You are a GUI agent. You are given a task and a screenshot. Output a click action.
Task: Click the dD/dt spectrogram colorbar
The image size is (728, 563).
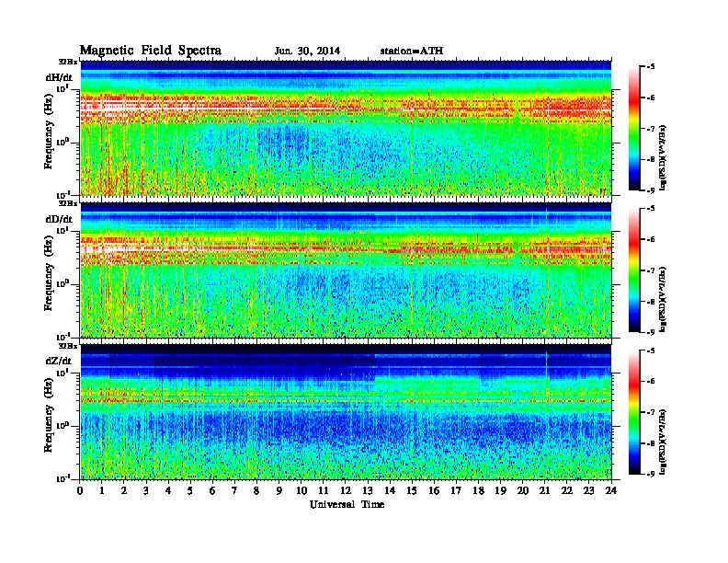pyautogui.click(x=634, y=270)
